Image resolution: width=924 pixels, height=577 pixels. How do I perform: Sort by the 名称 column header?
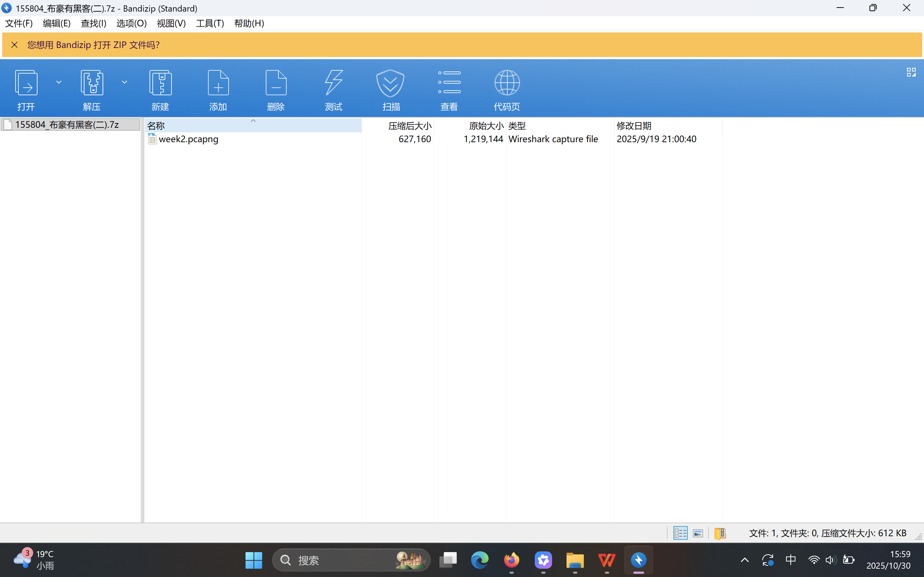(253, 125)
